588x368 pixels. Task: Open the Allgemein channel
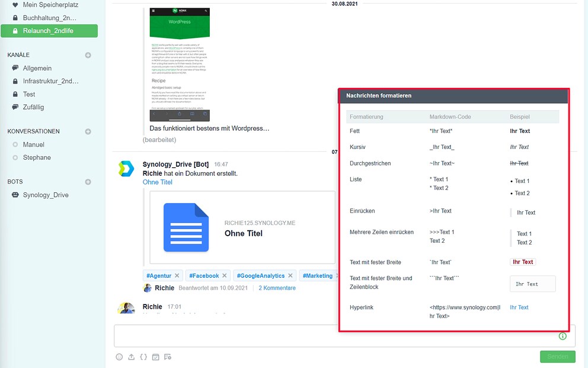(x=37, y=68)
